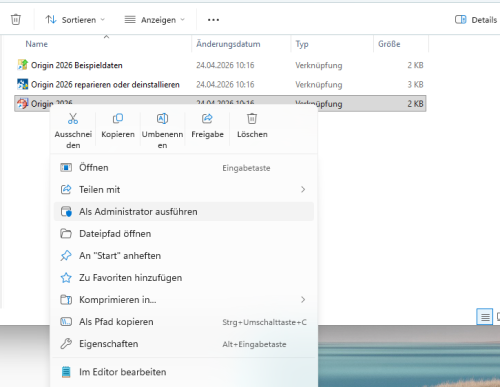Click Löschen trash icon in context menu

coord(252,119)
